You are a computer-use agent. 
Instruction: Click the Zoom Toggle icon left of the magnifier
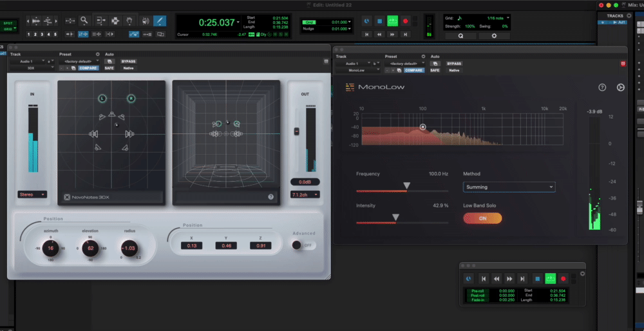pyautogui.click(x=70, y=21)
